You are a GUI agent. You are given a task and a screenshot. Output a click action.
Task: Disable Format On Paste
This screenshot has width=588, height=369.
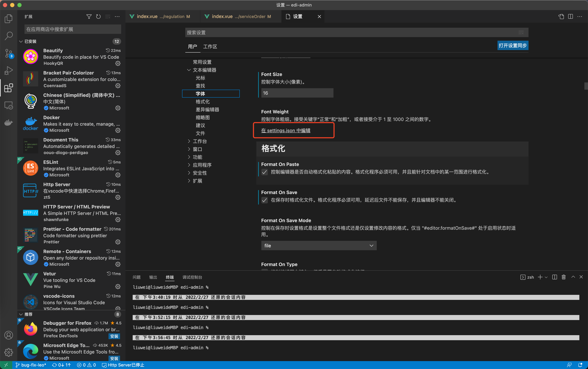[264, 172]
